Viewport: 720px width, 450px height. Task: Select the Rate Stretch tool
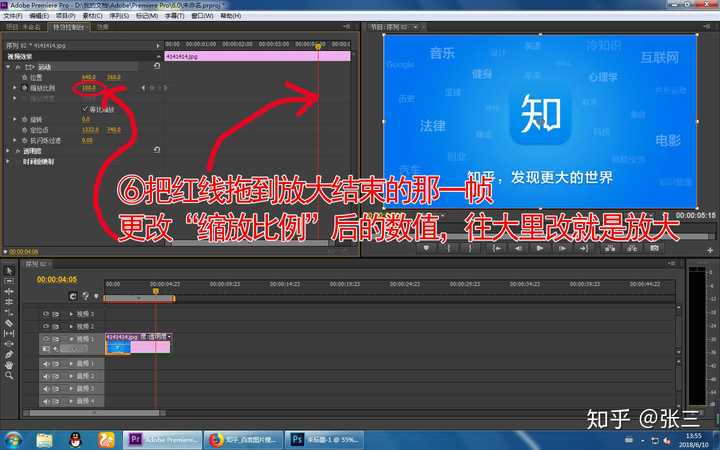click(9, 313)
